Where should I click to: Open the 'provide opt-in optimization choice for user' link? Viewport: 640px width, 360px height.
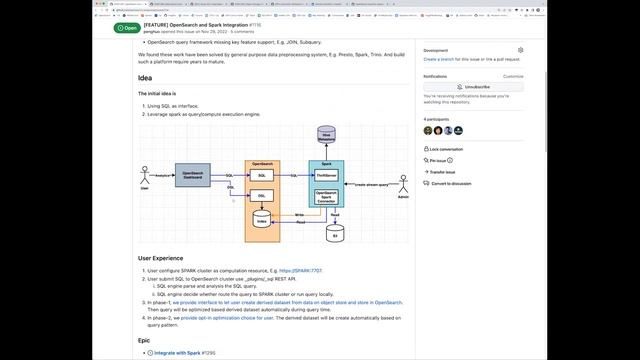click(x=227, y=318)
